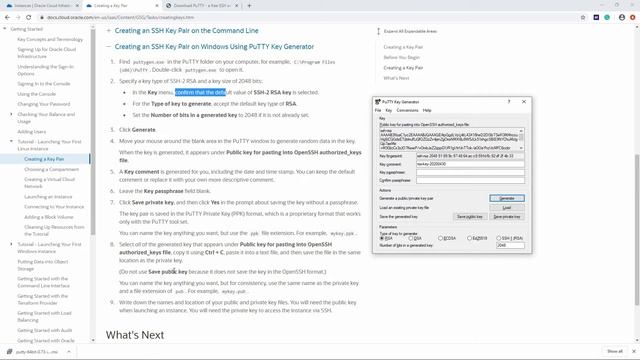The height and width of the screenshot is (360, 640).
Task: Click the PuTTY Generate button
Action: [x=507, y=198]
